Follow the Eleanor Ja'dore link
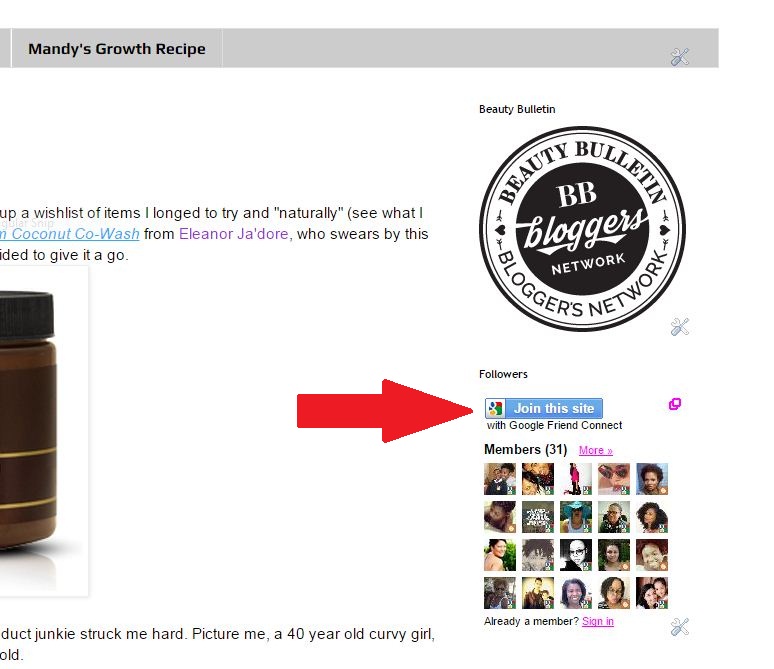 point(233,234)
